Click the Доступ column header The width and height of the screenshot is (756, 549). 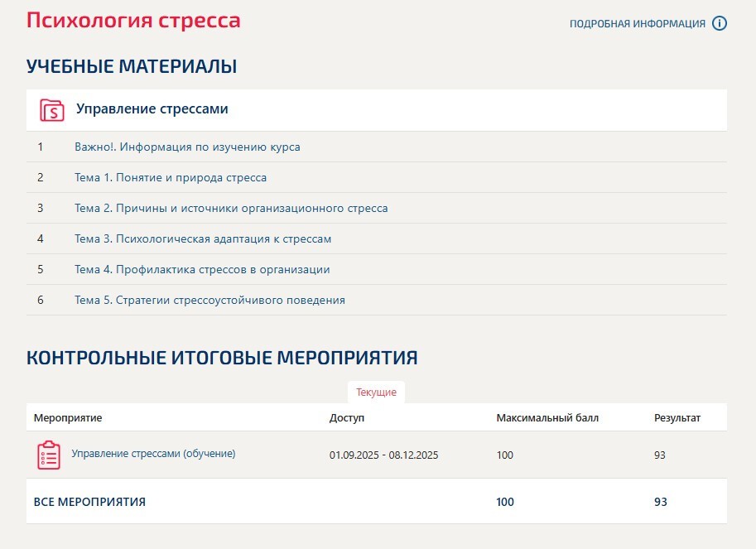(346, 418)
